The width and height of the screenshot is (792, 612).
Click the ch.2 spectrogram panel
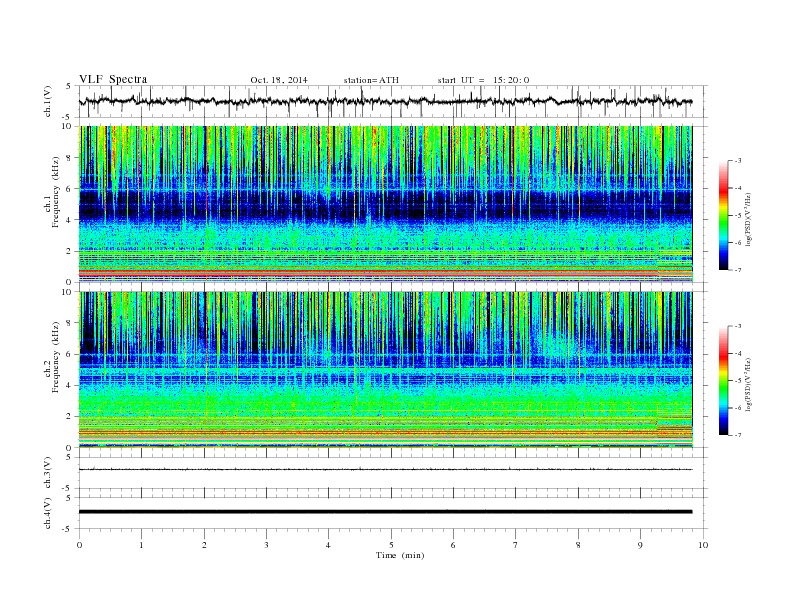pyautogui.click(x=386, y=369)
